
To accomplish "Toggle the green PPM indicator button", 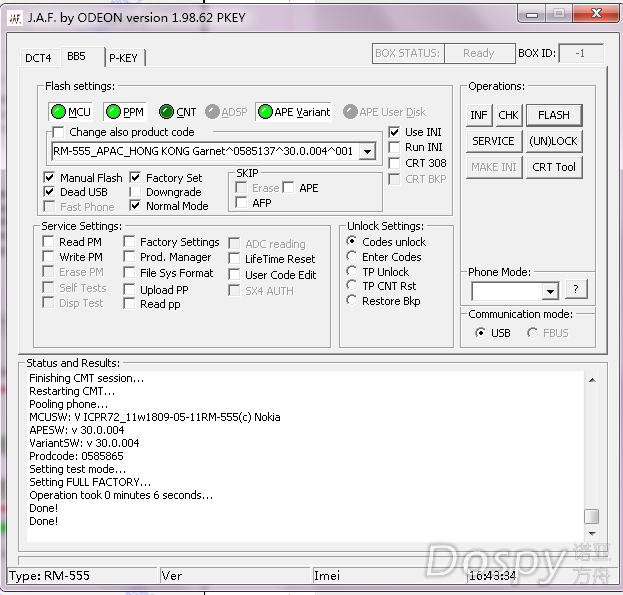I will pyautogui.click(x=125, y=112).
